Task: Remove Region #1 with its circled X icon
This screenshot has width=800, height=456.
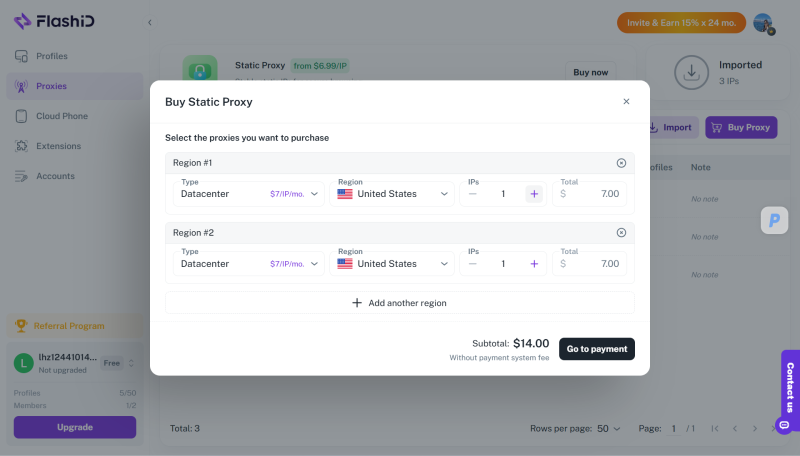Action: point(621,163)
